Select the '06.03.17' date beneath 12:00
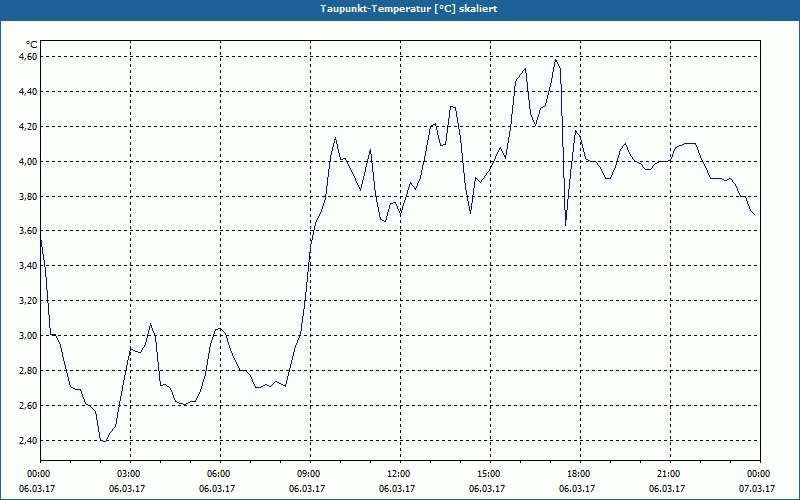800x500 pixels. click(x=397, y=489)
